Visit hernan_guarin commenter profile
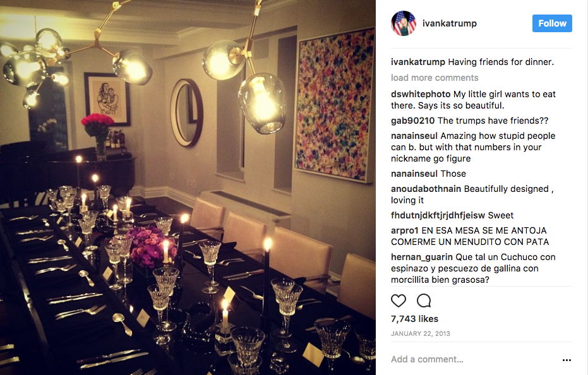588x375 pixels. [421, 257]
